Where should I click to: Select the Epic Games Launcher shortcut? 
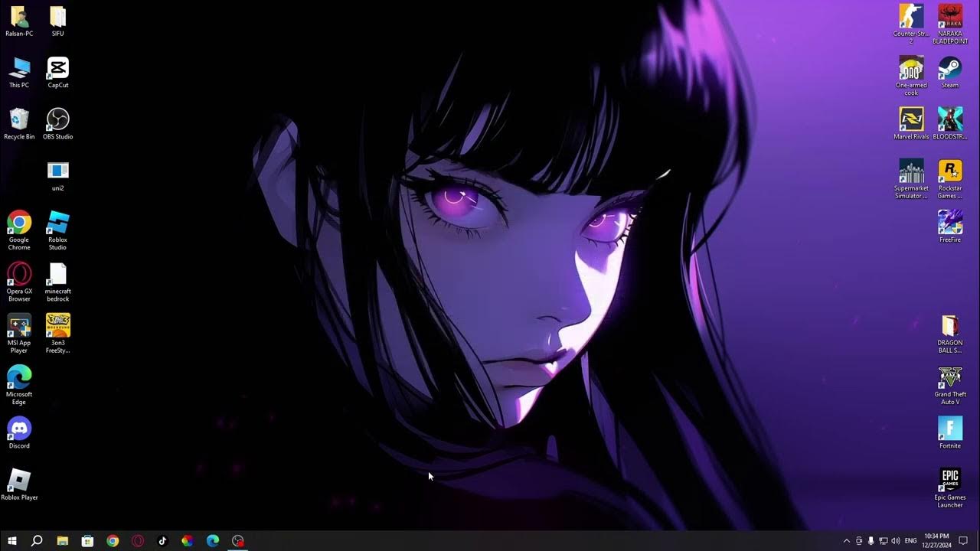coord(950,488)
